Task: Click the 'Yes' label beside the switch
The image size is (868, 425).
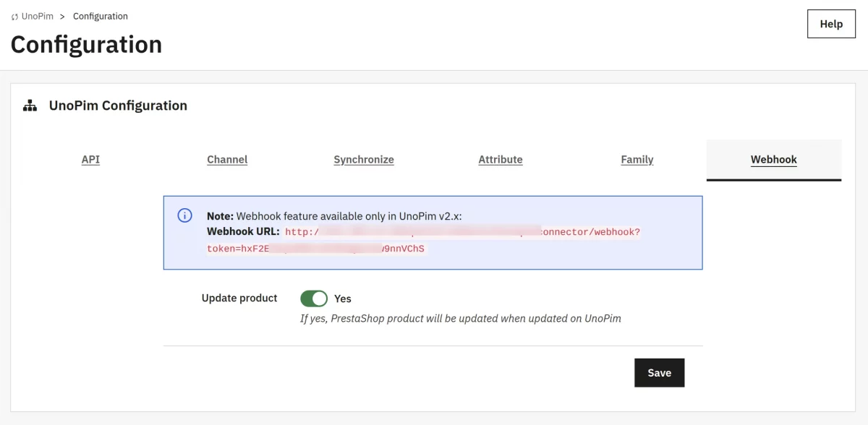Action: point(343,299)
